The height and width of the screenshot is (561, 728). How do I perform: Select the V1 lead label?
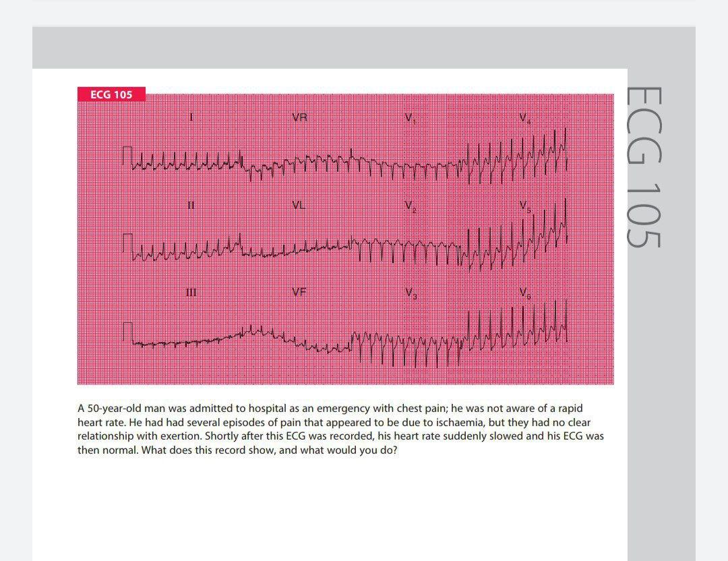tap(411, 117)
